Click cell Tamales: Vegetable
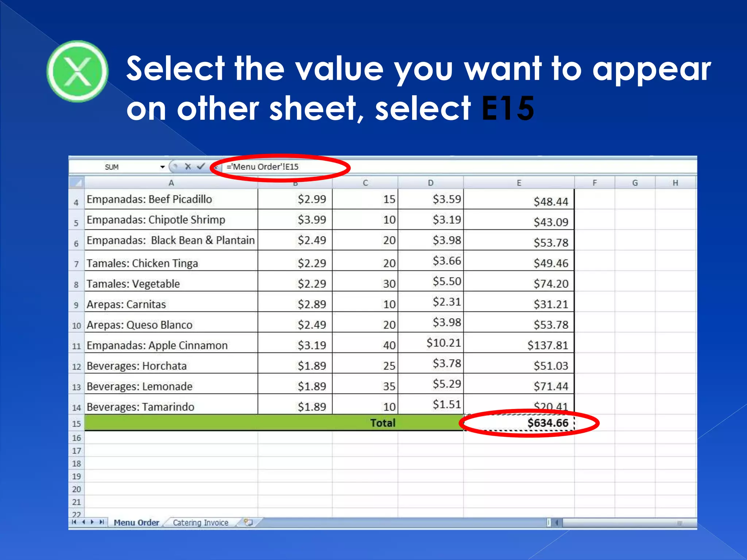Viewport: 747px width, 560px height. tap(171, 281)
